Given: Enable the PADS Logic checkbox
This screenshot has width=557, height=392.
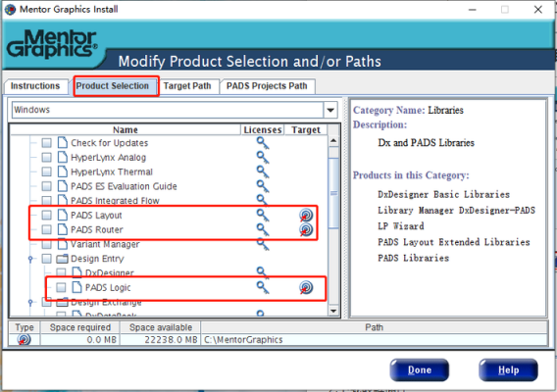Looking at the screenshot, I should [61, 287].
